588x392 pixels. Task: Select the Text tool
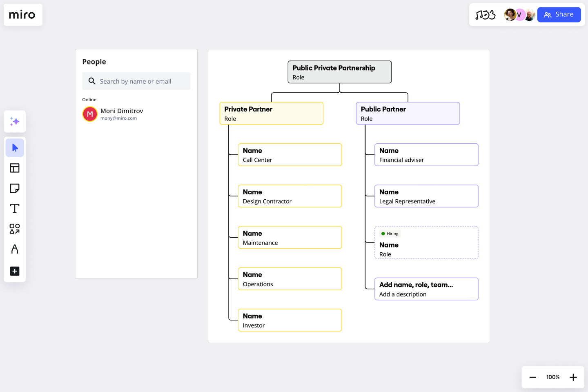pos(15,208)
